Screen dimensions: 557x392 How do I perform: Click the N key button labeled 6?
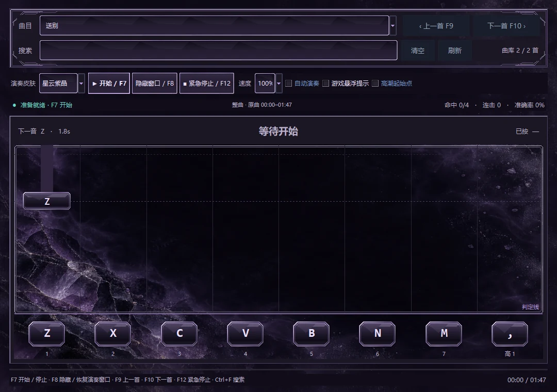tap(378, 334)
